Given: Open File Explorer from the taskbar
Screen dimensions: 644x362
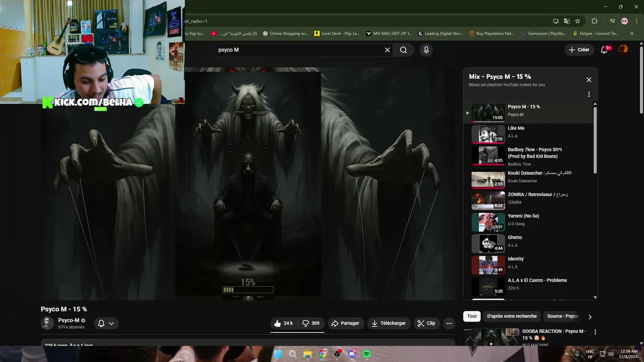Looking at the screenshot, I should (307, 354).
